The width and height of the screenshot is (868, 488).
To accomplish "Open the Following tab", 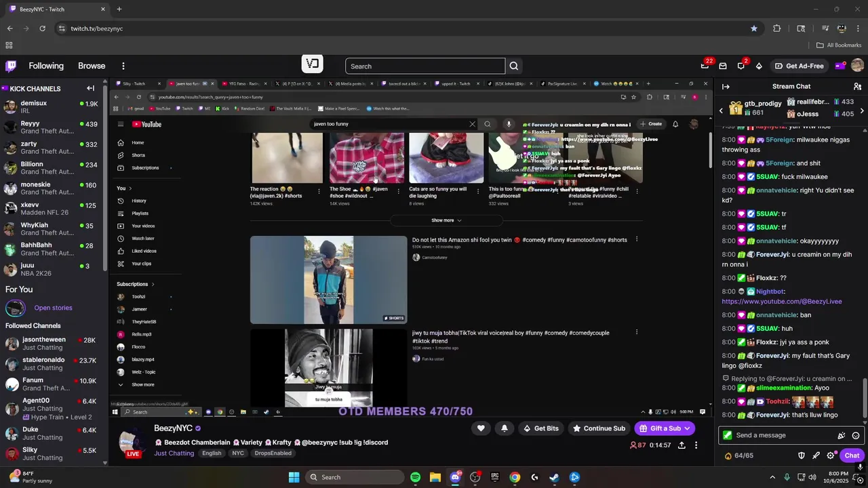I will 46,66.
